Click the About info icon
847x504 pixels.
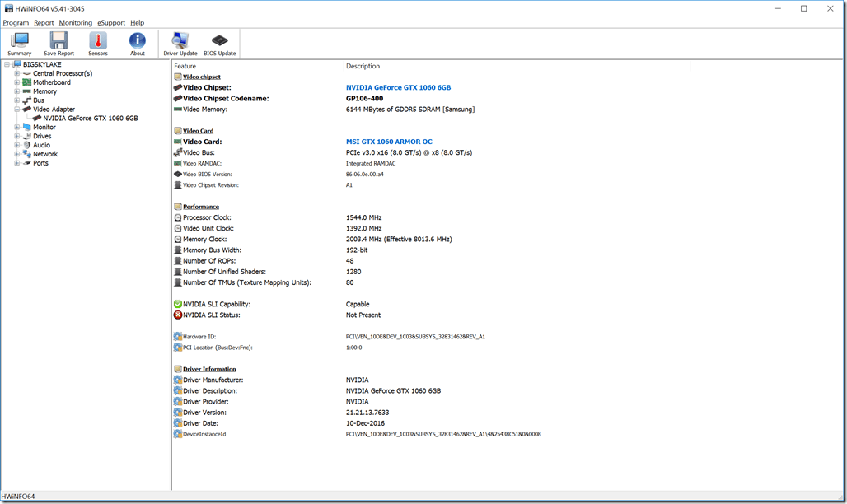point(138,40)
